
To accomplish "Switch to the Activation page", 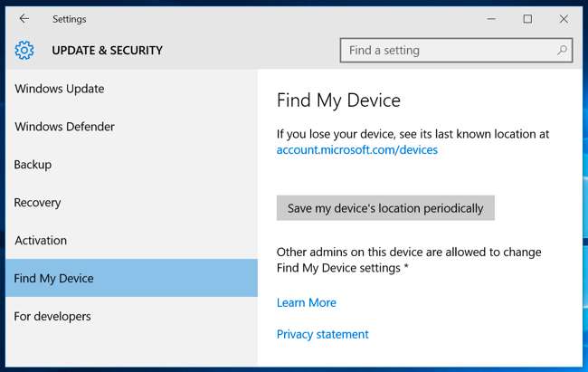I will click(x=41, y=241).
